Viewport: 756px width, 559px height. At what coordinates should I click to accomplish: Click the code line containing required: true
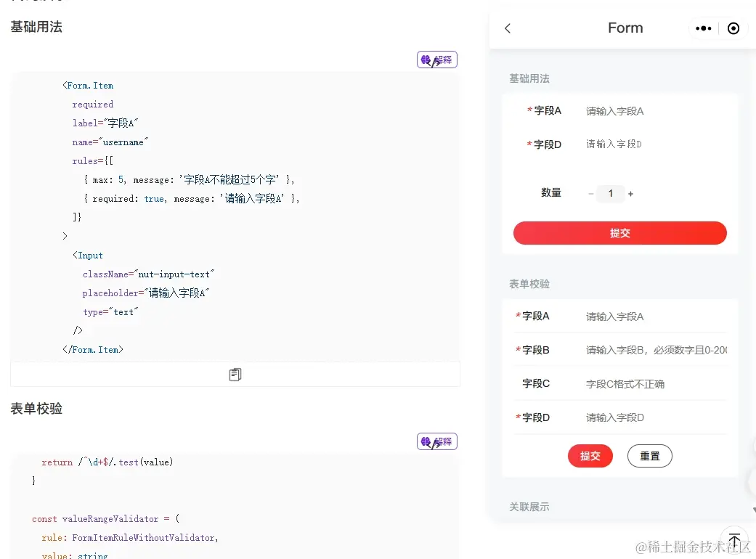coord(191,198)
